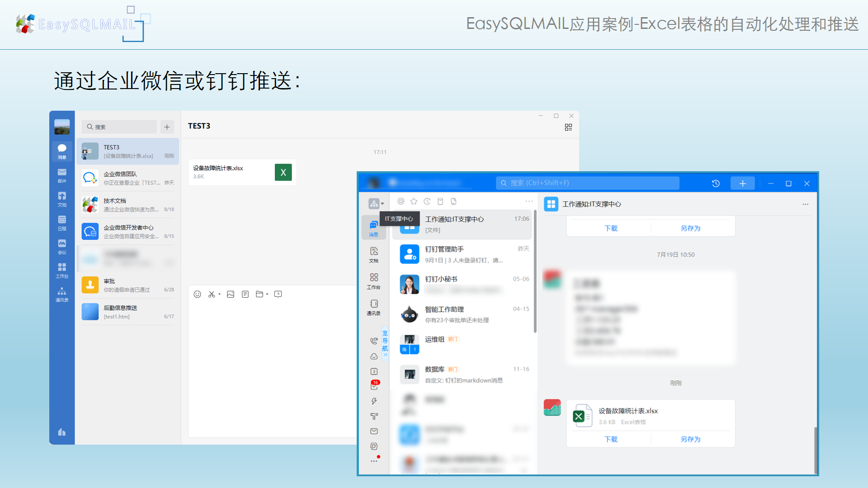The image size is (868, 488).
Task: Click the bottom-left icon in WeChat Work sidebar
Action: pyautogui.click(x=62, y=432)
